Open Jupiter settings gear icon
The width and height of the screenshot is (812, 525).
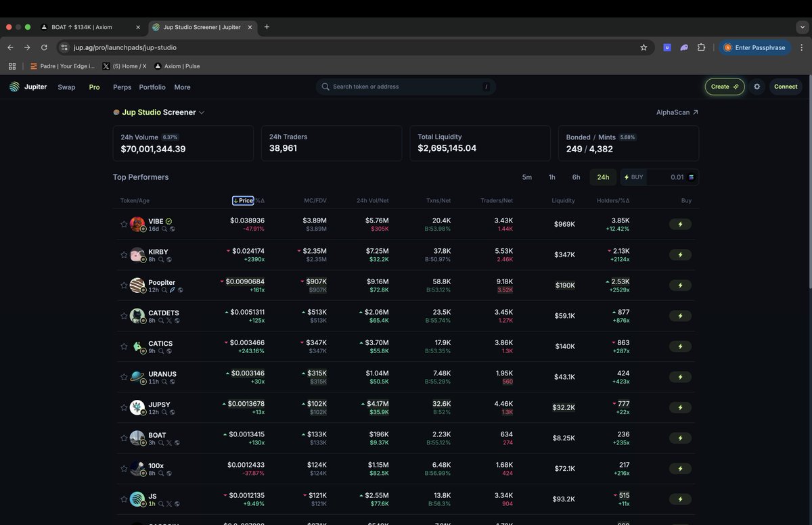[757, 87]
